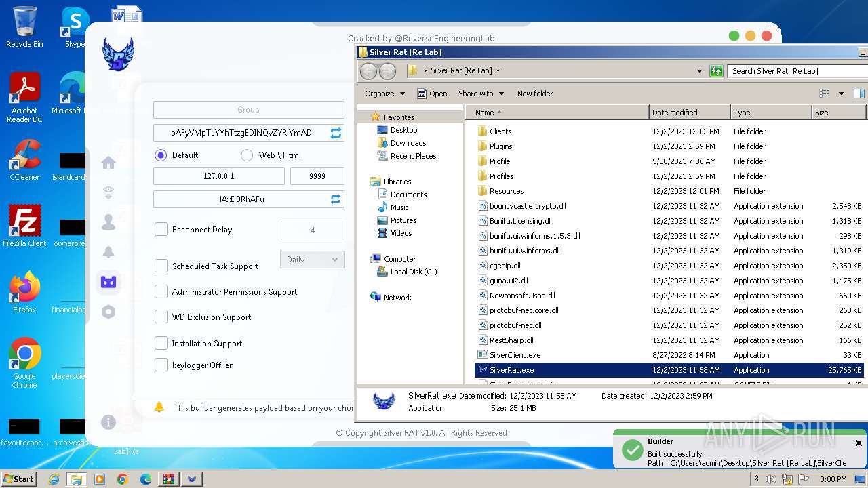This screenshot has height=488, width=868.
Task: Click Internet Explorer in the taskbar
Action: tap(54, 479)
